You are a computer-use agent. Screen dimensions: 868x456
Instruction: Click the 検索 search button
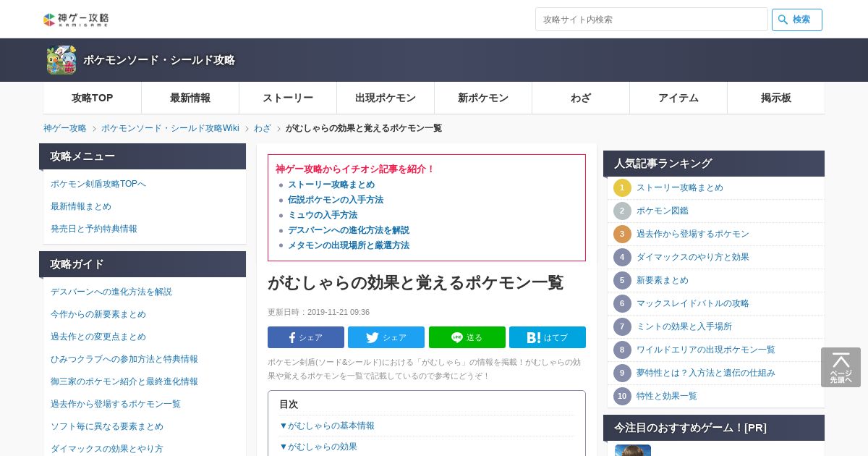pyautogui.click(x=797, y=20)
